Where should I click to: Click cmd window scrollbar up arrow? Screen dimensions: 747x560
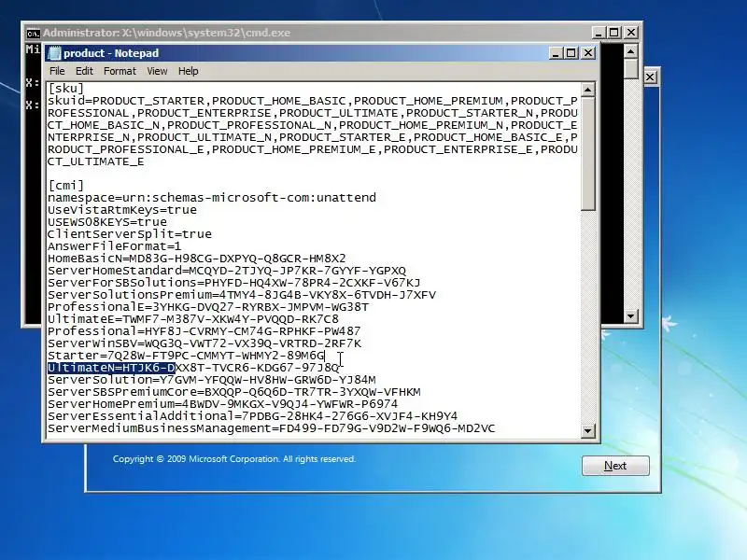pos(631,51)
